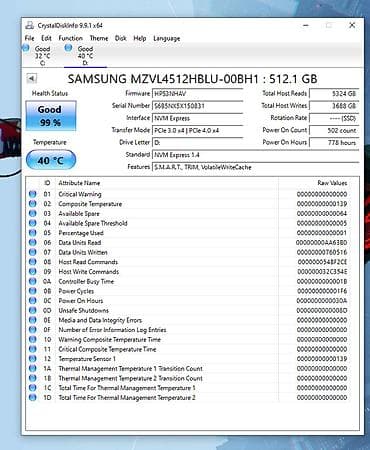Click the Drive Letter field D:
The image size is (370, 450).
tap(198, 143)
